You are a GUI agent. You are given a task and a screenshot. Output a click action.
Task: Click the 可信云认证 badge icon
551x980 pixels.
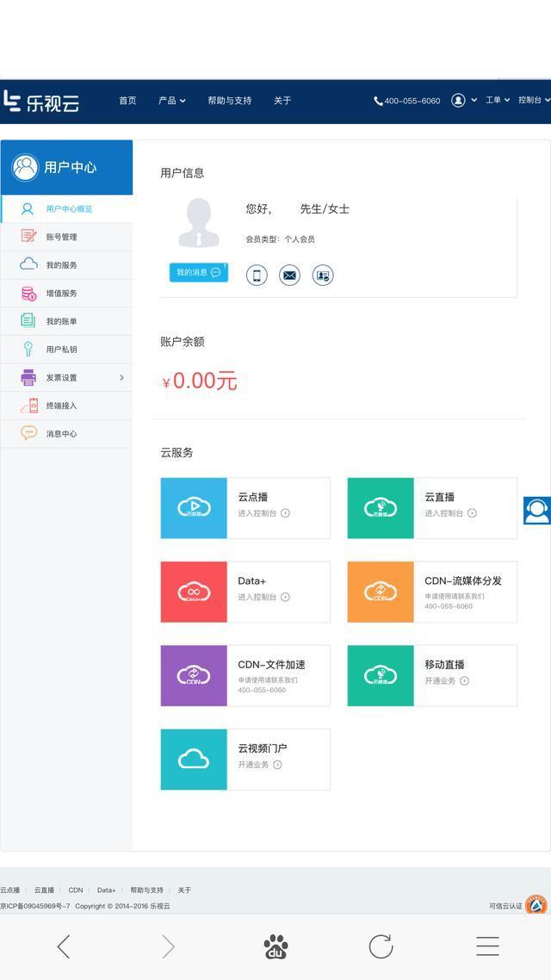click(x=536, y=904)
